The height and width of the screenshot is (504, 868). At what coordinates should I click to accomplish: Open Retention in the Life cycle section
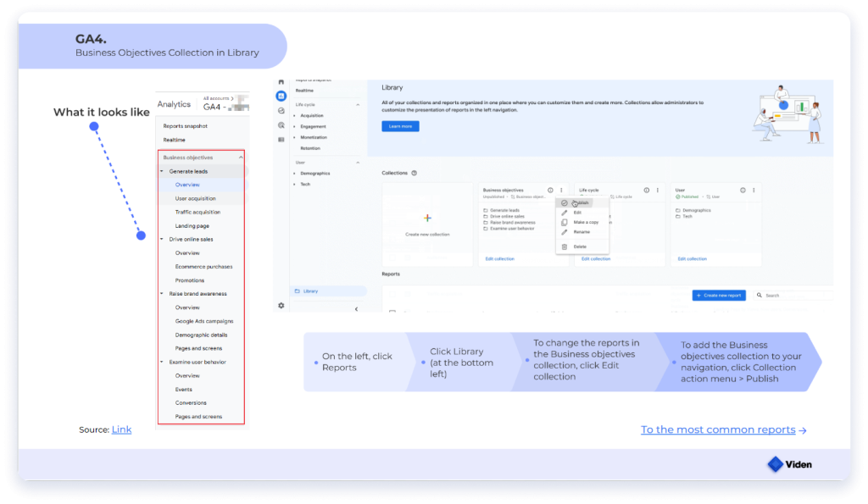(x=310, y=148)
